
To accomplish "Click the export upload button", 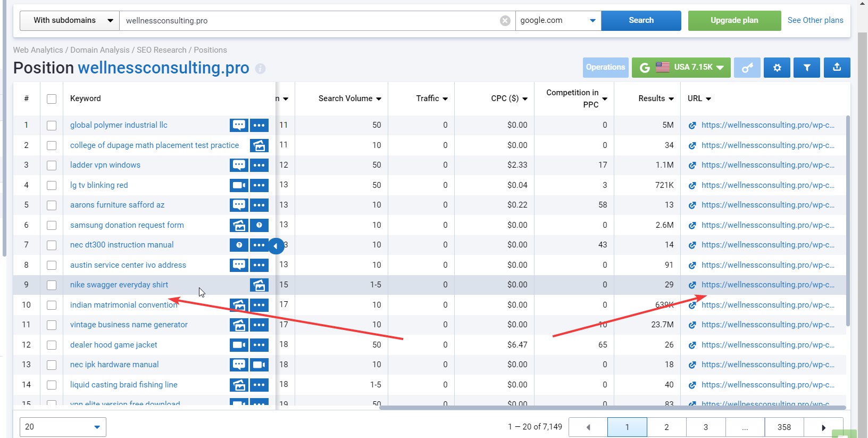I will tap(837, 68).
